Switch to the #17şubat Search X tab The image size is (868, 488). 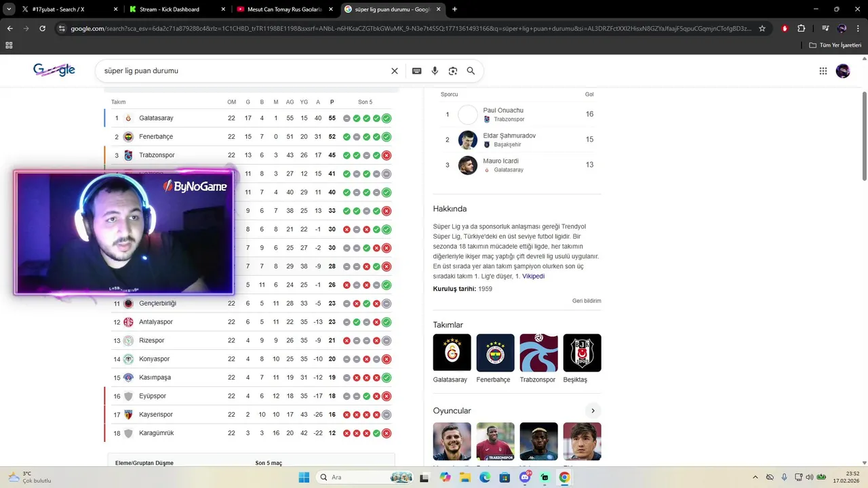coord(60,9)
